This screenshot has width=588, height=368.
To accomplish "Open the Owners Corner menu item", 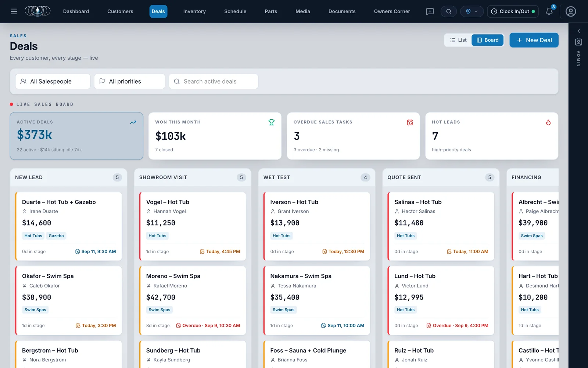I will [x=392, y=11].
